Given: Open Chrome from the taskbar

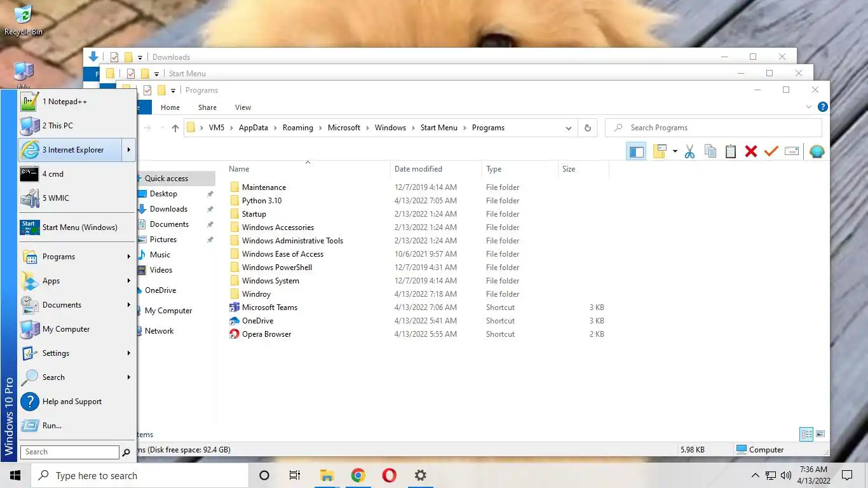Looking at the screenshot, I should 358,475.
